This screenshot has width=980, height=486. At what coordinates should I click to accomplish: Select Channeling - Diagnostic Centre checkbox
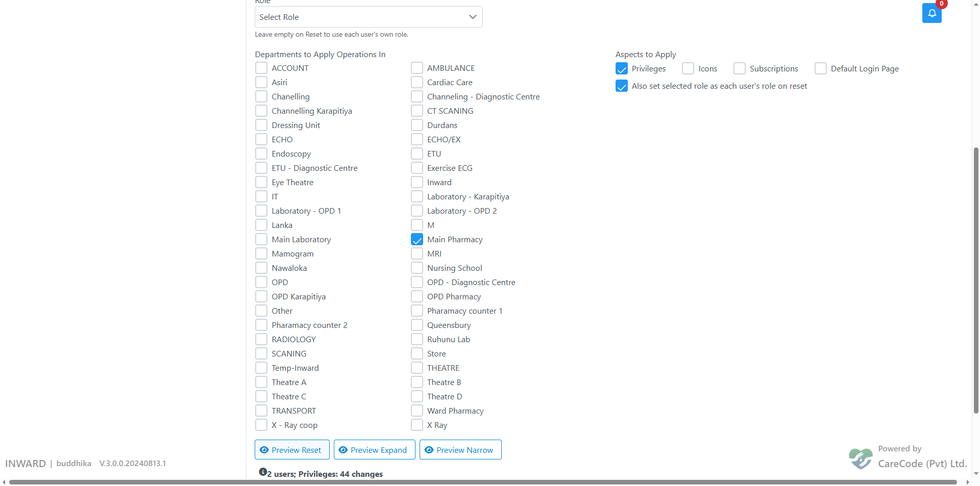(416, 96)
